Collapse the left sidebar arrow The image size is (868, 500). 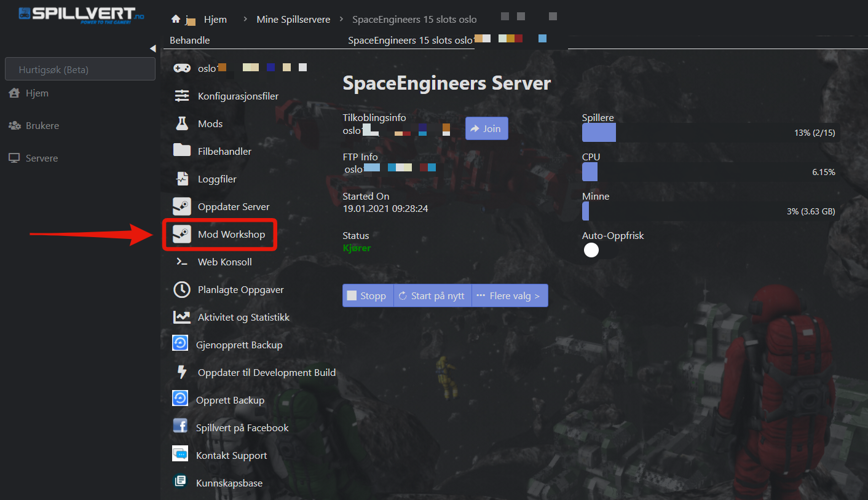(x=152, y=49)
